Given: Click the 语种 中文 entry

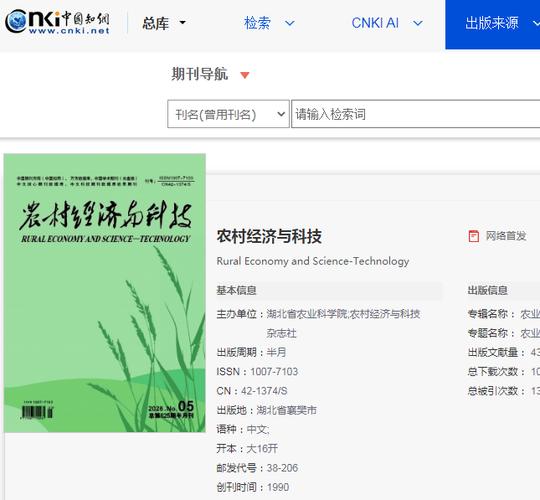Looking at the screenshot, I should pos(242,429).
